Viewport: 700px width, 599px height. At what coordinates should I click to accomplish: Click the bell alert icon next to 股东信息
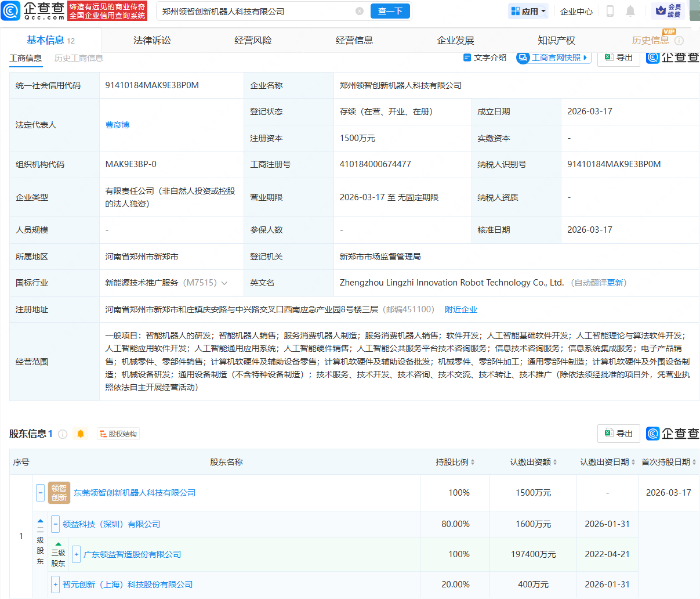click(x=81, y=434)
